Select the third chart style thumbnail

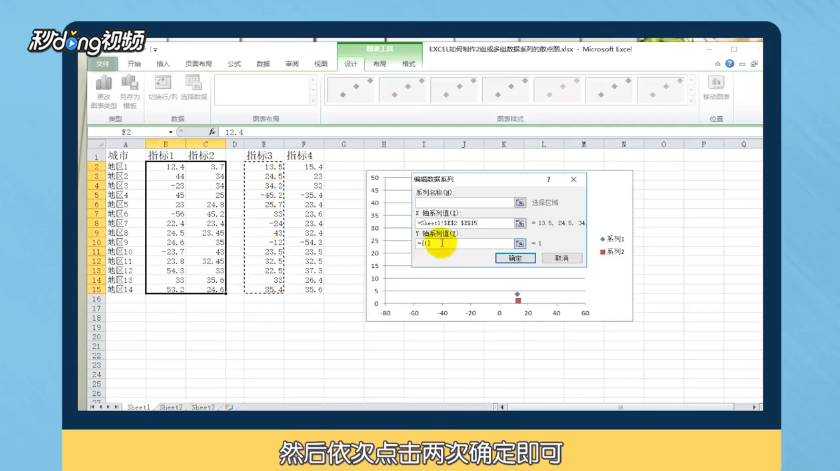click(454, 89)
